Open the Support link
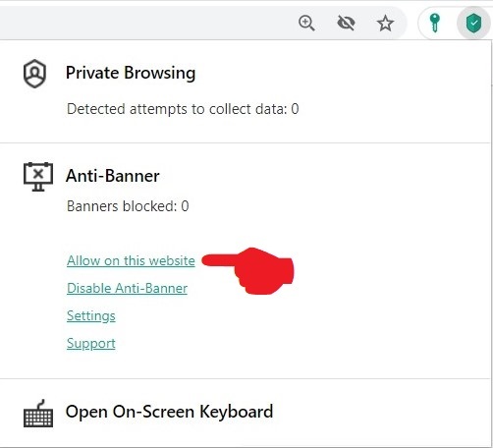 [91, 343]
